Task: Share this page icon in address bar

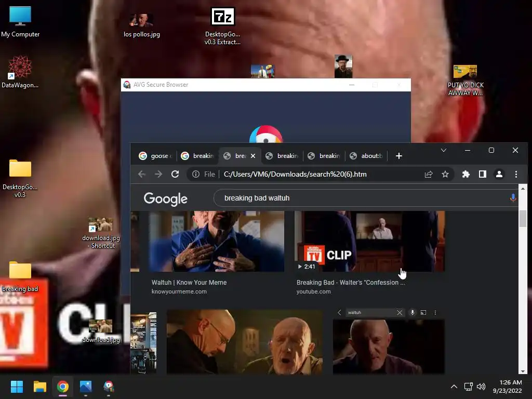Action: coord(429,175)
